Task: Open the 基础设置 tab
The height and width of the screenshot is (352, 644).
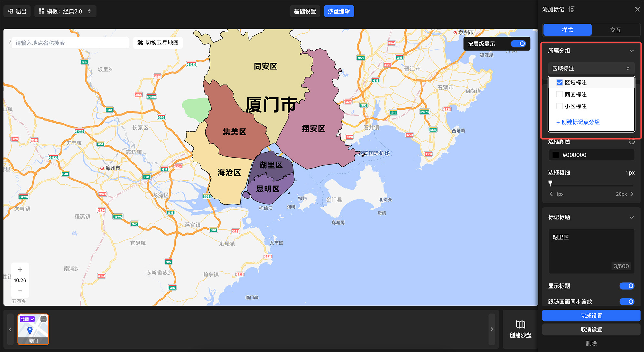Action: 305,11
